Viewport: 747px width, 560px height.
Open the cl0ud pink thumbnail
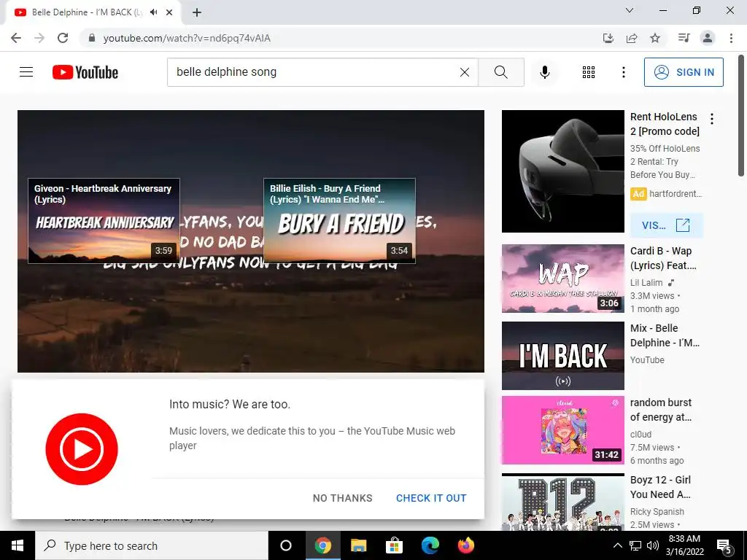pos(562,430)
